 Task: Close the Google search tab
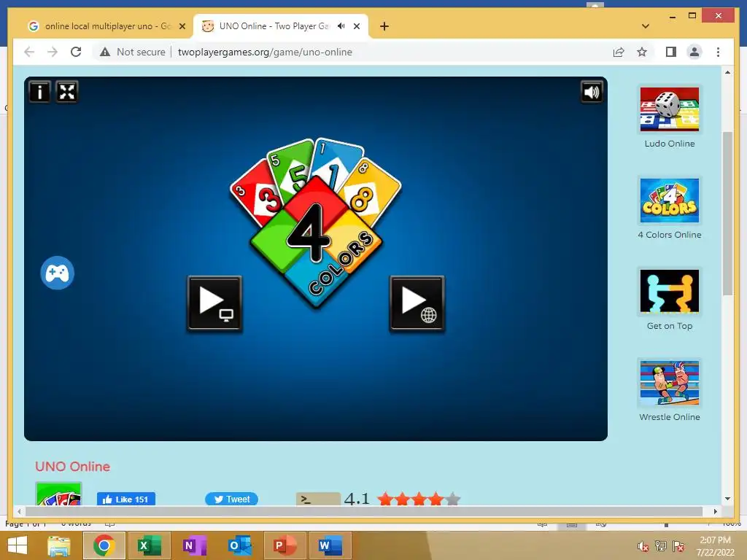[182, 26]
